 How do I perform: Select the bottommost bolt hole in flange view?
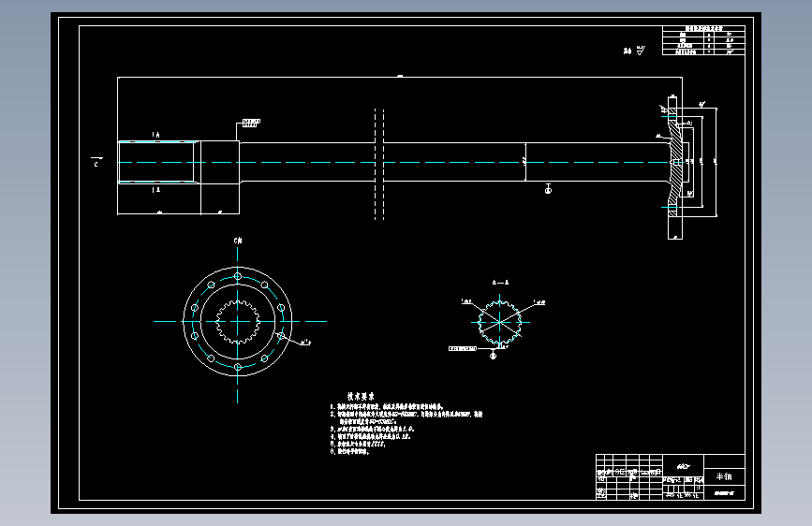click(x=238, y=367)
